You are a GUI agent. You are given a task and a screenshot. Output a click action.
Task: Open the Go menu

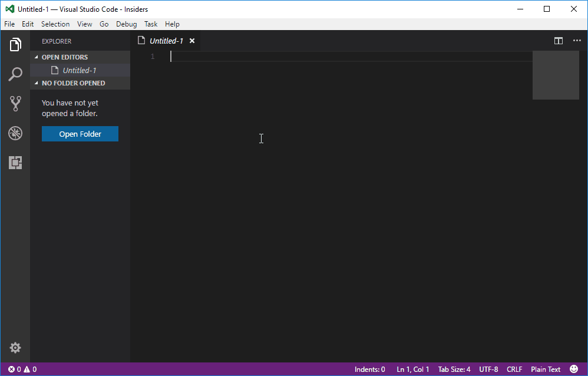(x=104, y=24)
